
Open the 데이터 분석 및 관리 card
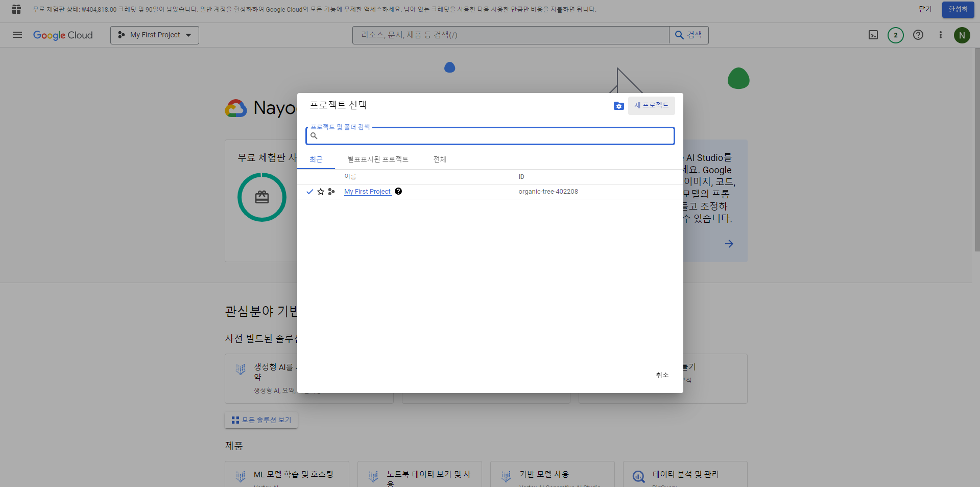[x=685, y=474]
